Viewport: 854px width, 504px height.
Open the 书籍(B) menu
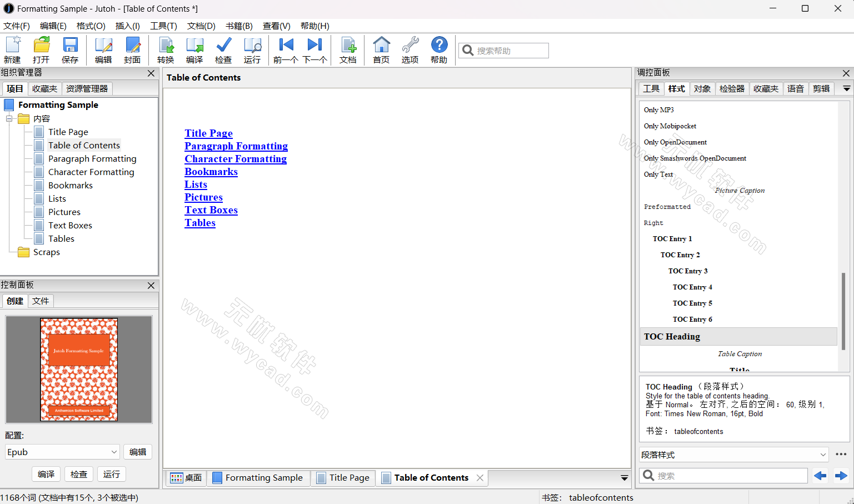(239, 26)
